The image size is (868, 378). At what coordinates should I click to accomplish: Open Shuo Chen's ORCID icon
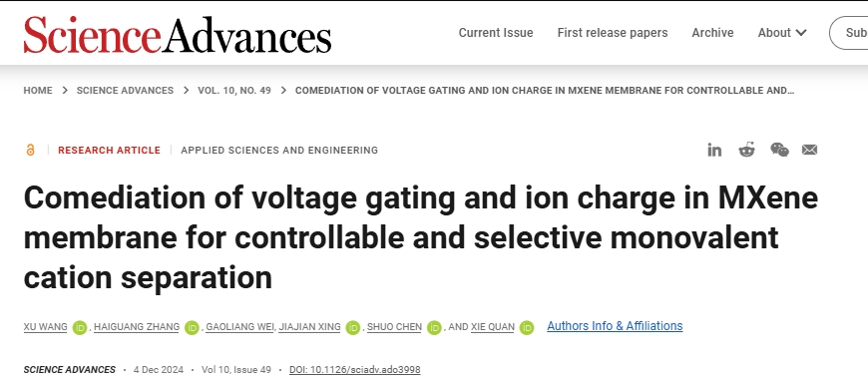pyautogui.click(x=434, y=328)
